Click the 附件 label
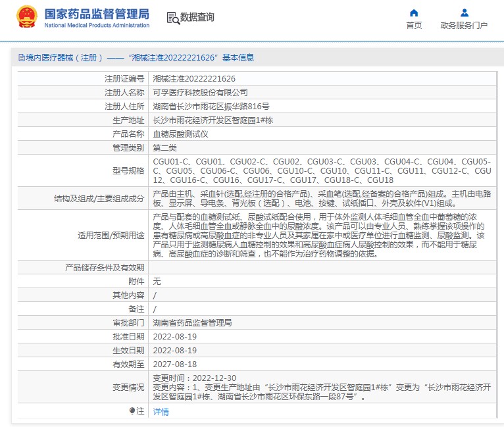The width and height of the screenshot is (504, 427). [x=136, y=281]
